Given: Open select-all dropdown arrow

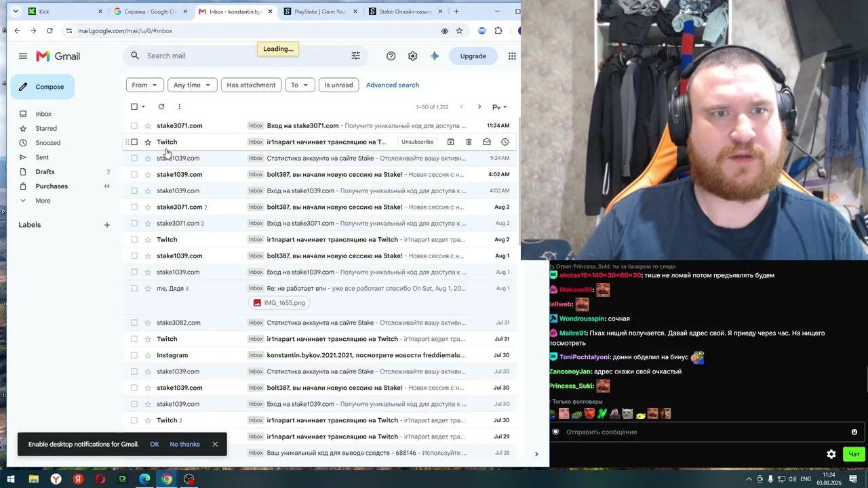Looking at the screenshot, I should pyautogui.click(x=143, y=107).
